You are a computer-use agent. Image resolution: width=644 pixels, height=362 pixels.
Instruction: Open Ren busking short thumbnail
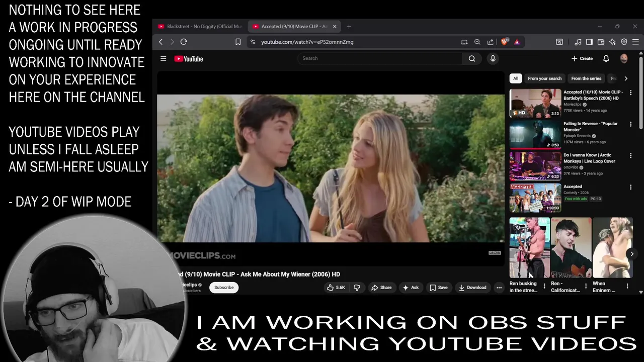[530, 248]
